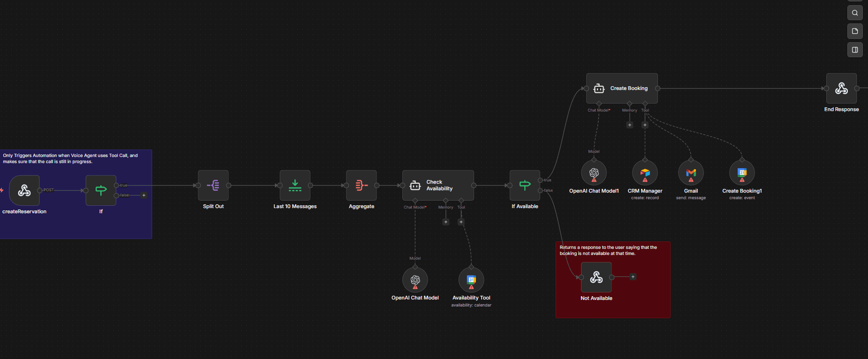Screen dimensions: 868x359
Task: Add node to If false branch
Action: point(144,195)
